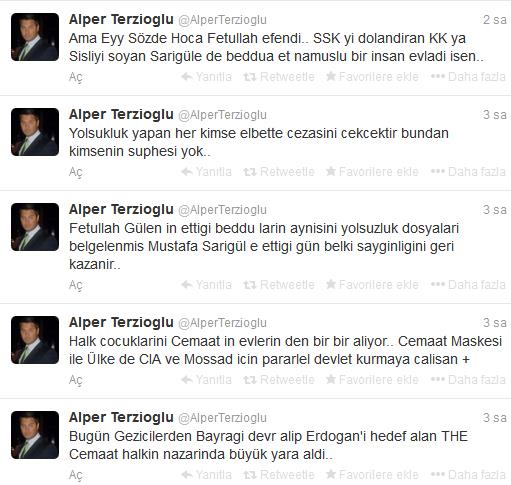Open profile photo of the Halk cocuklarini tweet

coord(35,340)
